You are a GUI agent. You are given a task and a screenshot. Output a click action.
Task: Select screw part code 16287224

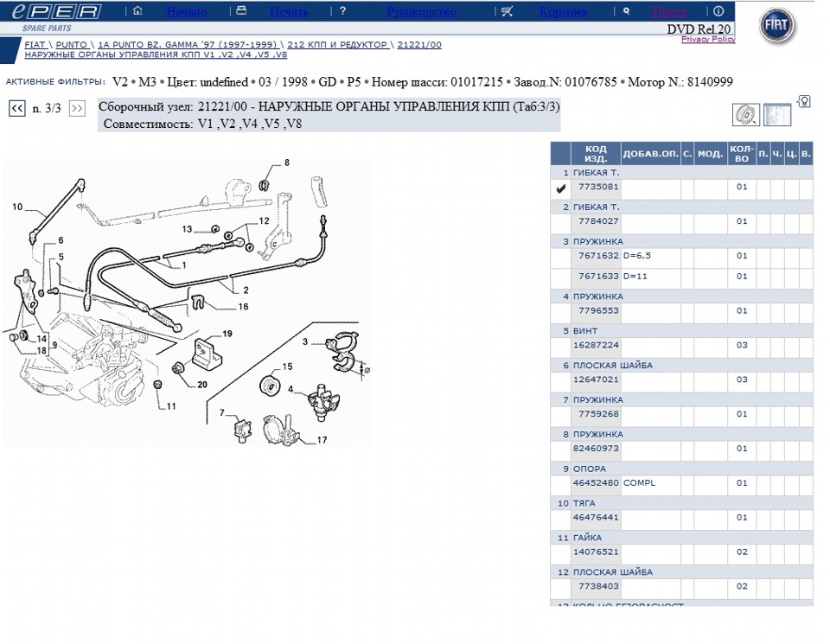(596, 345)
